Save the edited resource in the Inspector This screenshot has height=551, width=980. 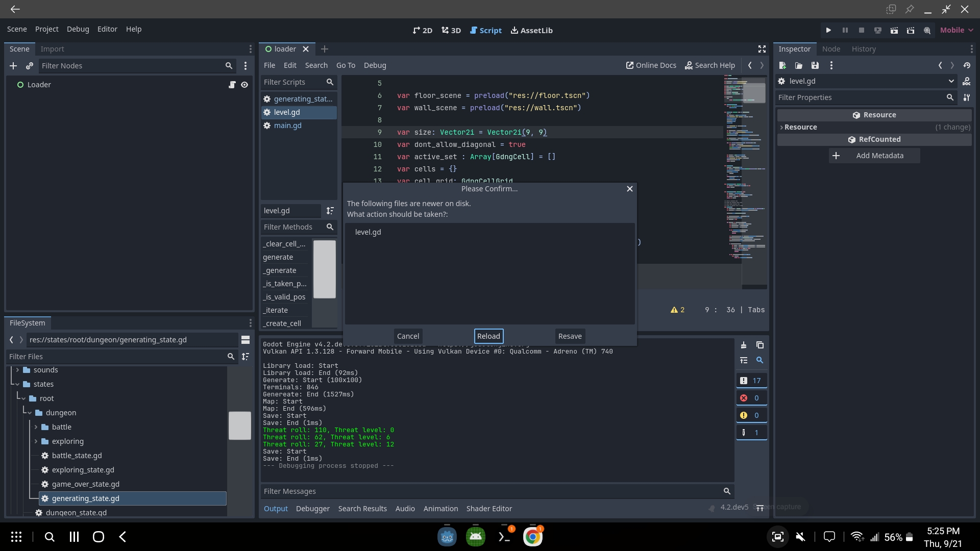(x=815, y=65)
